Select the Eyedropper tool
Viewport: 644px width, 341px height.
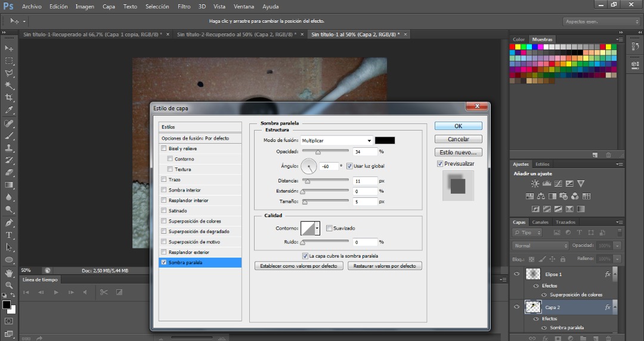[9, 110]
